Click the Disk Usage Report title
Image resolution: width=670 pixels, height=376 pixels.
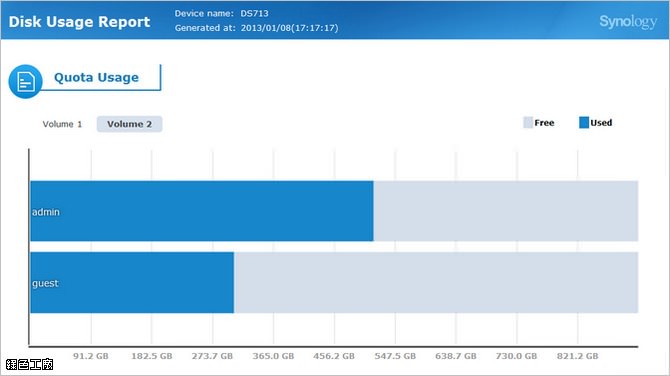coord(79,22)
